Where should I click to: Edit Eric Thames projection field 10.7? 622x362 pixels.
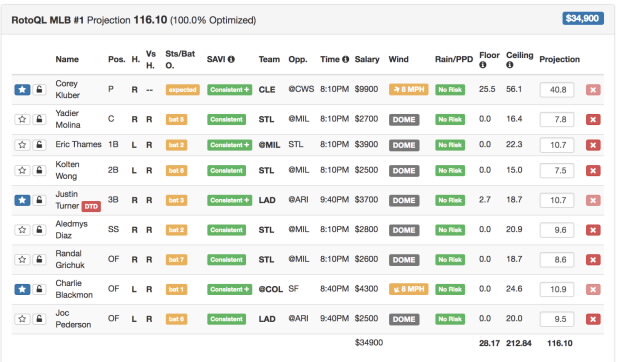click(557, 145)
